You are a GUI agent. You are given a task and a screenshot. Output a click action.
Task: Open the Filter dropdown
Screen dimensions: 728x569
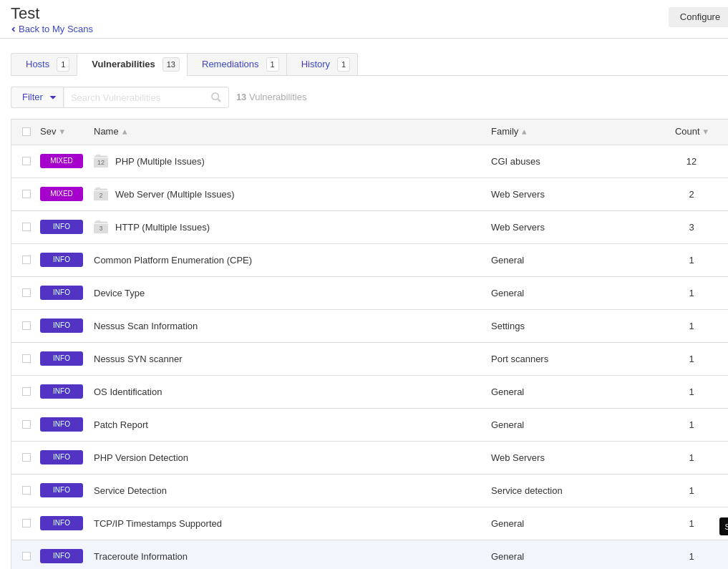[x=38, y=97]
